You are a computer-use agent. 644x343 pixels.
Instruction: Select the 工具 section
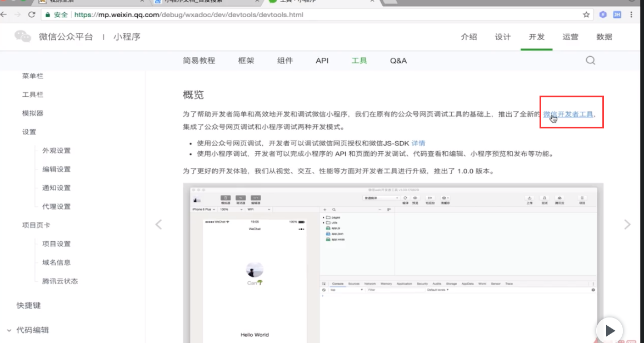360,61
